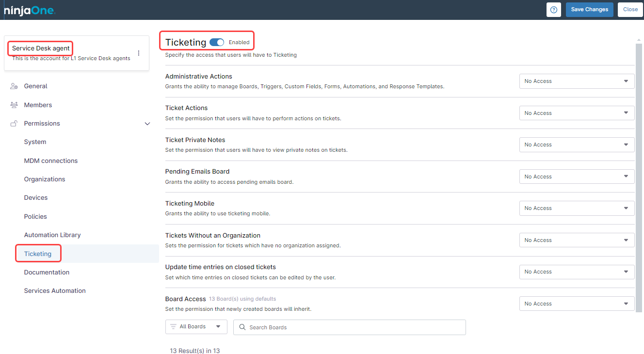Click the Permissions padlock icon
Image resolution: width=644 pixels, height=354 pixels.
coord(14,123)
